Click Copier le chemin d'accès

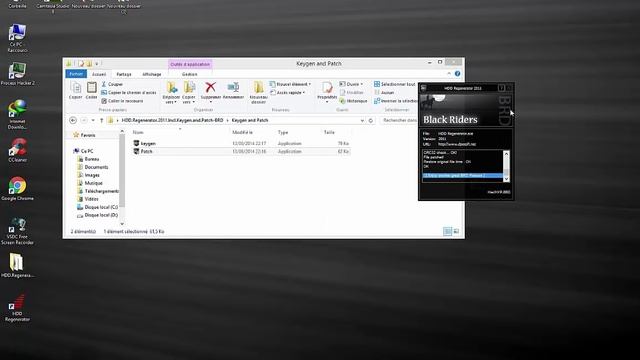pos(129,93)
